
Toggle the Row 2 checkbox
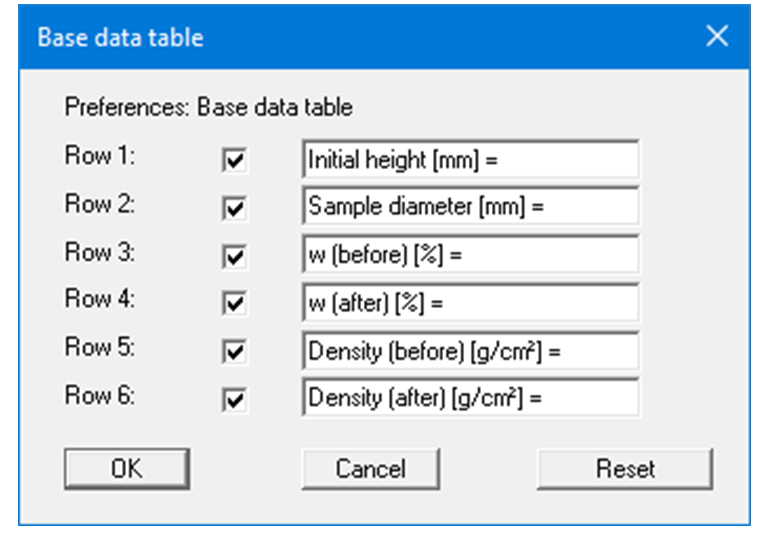click(x=234, y=209)
